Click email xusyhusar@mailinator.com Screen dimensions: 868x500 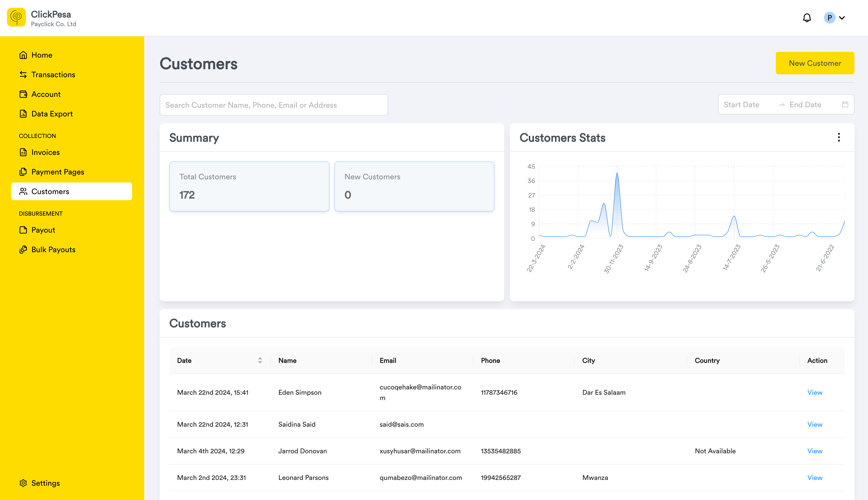[x=420, y=451]
